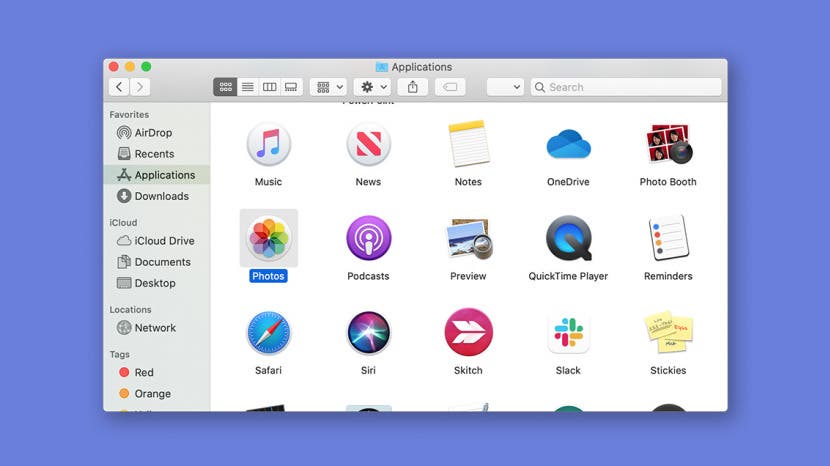The width and height of the screenshot is (830, 466).
Task: Open the Notes app icon
Action: [x=468, y=144]
